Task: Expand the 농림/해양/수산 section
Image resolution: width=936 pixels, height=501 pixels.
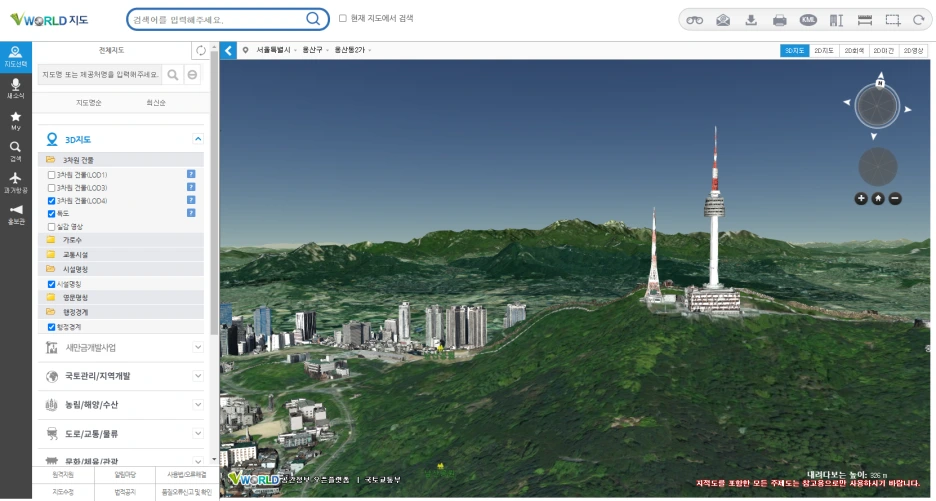Action: pos(198,404)
